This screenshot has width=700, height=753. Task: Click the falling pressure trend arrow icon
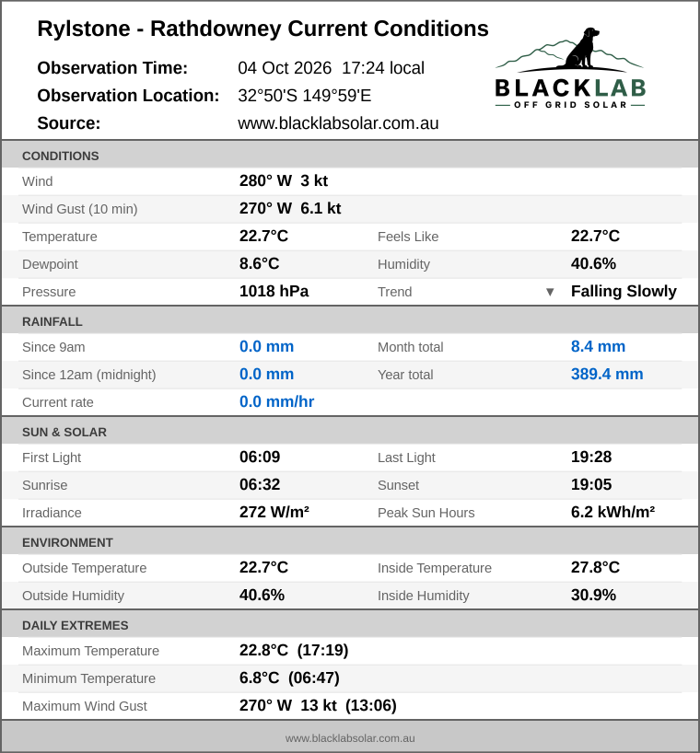pyautogui.click(x=550, y=292)
